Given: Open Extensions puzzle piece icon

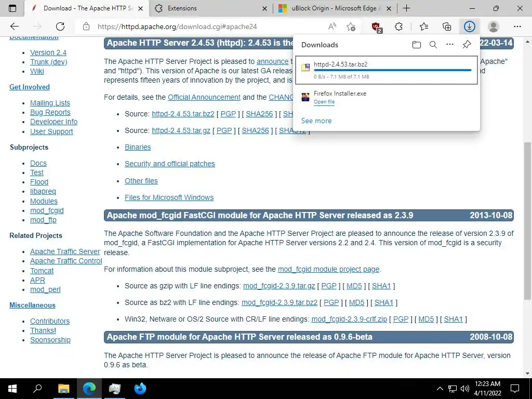Looking at the screenshot, I should [399, 26].
